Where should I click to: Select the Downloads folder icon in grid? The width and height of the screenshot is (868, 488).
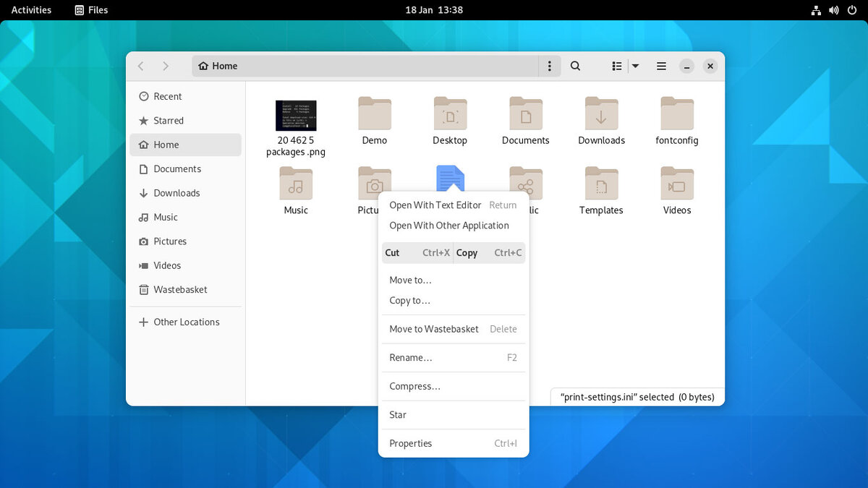pos(601,114)
